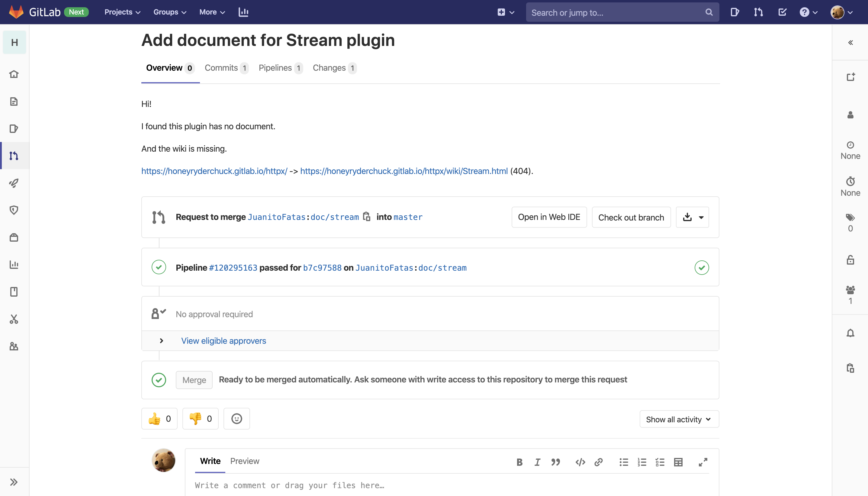Add a bullet list in comment editor
Image resolution: width=868 pixels, height=496 pixels.
[x=623, y=462]
